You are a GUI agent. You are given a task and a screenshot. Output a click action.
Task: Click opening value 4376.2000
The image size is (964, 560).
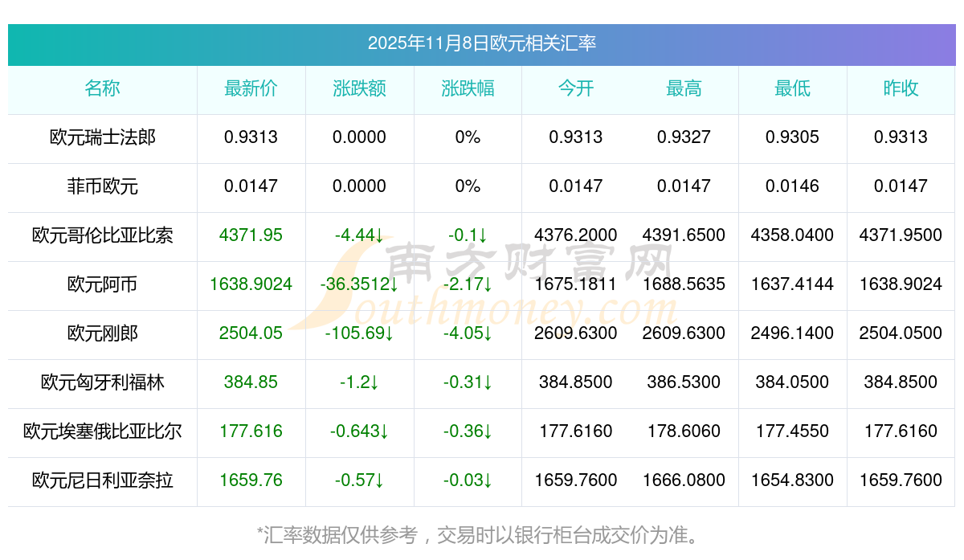tap(576, 235)
